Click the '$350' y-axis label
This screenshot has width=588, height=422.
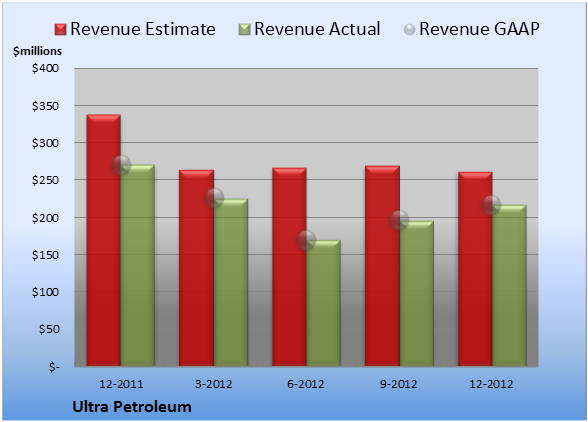pos(45,106)
